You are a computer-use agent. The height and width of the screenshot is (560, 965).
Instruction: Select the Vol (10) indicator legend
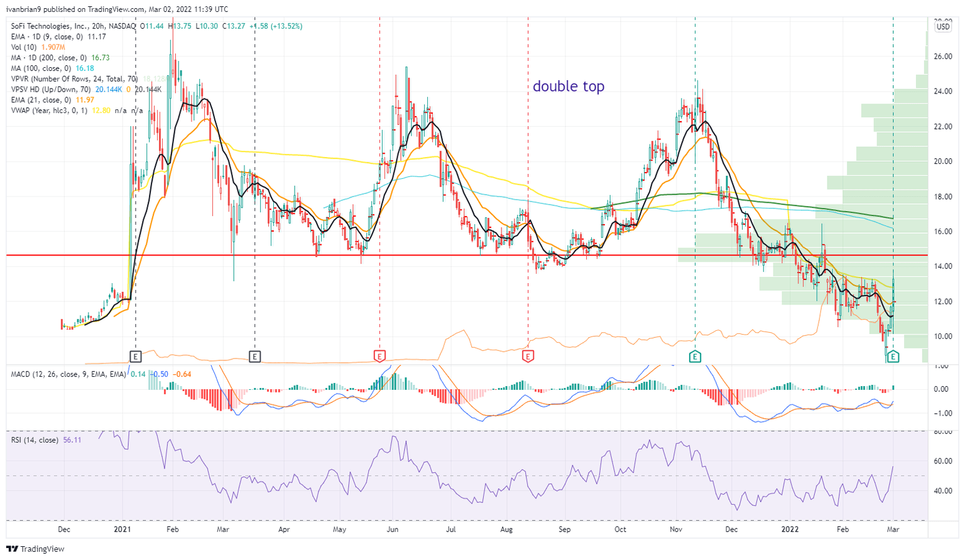point(25,47)
